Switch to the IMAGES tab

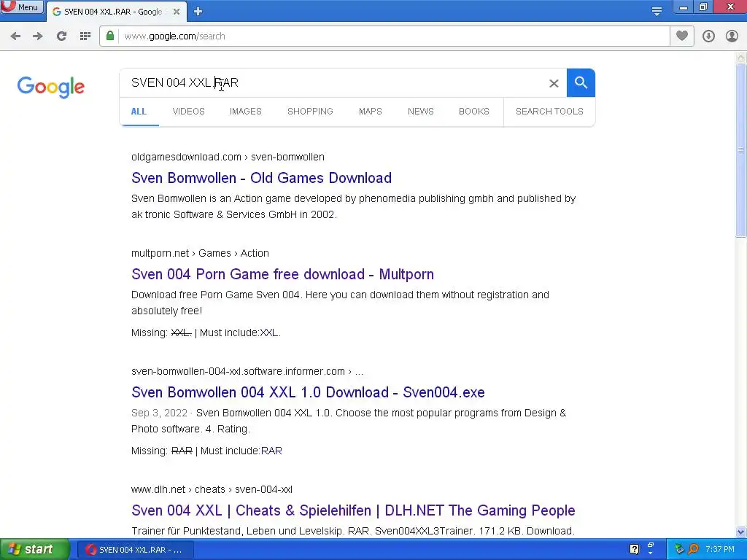tap(246, 112)
